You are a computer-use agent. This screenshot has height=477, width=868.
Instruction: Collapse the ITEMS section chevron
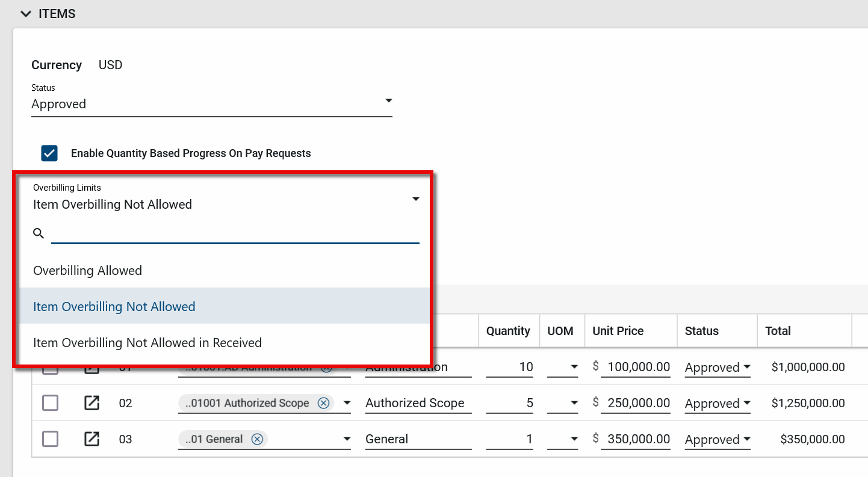(25, 13)
